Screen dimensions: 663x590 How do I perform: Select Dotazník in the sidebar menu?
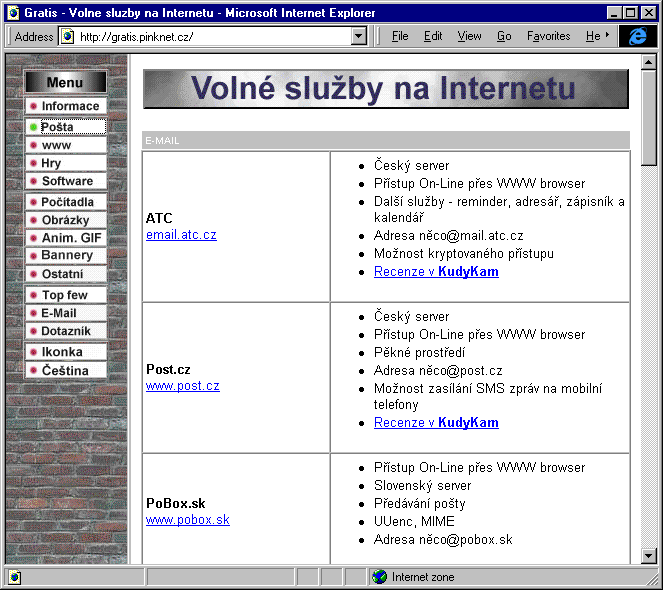pos(66,331)
